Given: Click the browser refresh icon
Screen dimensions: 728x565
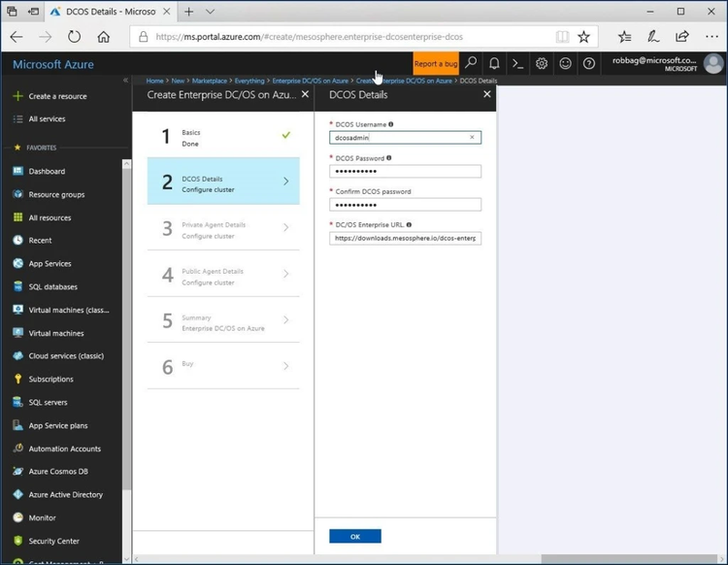Looking at the screenshot, I should click(x=74, y=37).
